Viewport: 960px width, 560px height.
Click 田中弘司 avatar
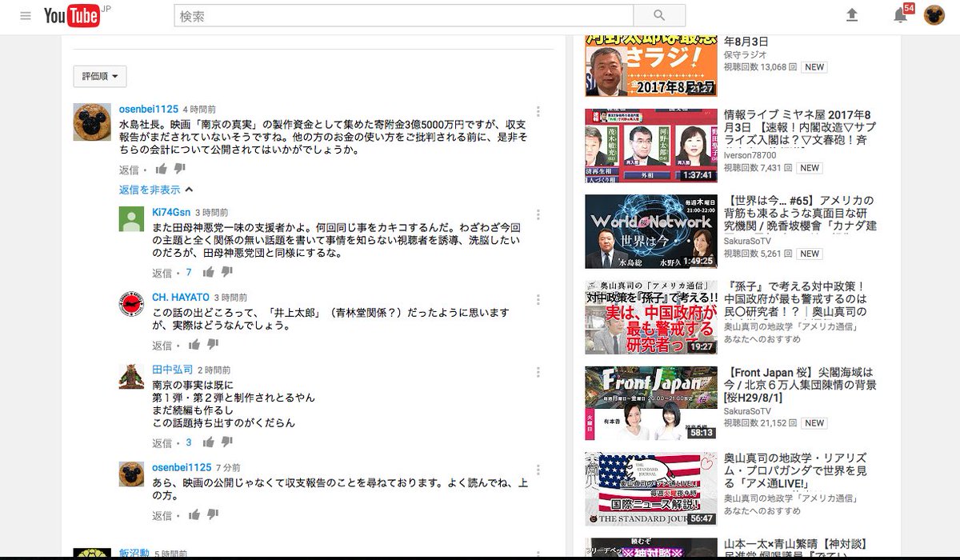[131, 377]
